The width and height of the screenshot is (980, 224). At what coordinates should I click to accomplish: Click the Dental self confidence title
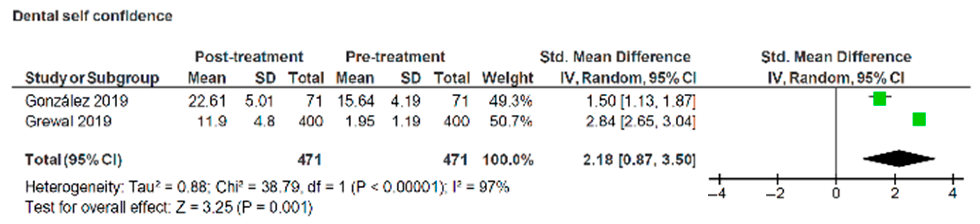coord(93,16)
